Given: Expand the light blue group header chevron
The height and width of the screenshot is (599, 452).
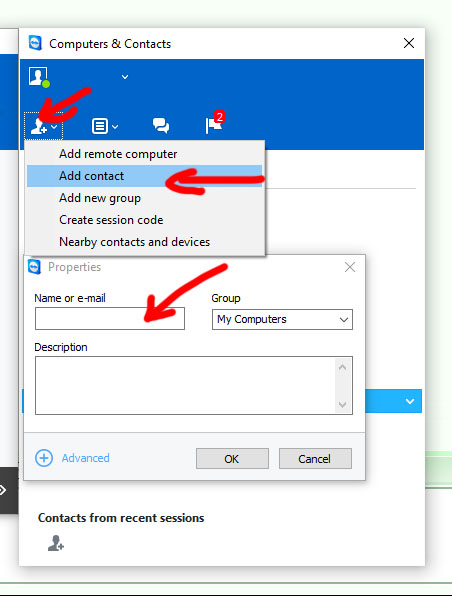Looking at the screenshot, I should tap(410, 401).
